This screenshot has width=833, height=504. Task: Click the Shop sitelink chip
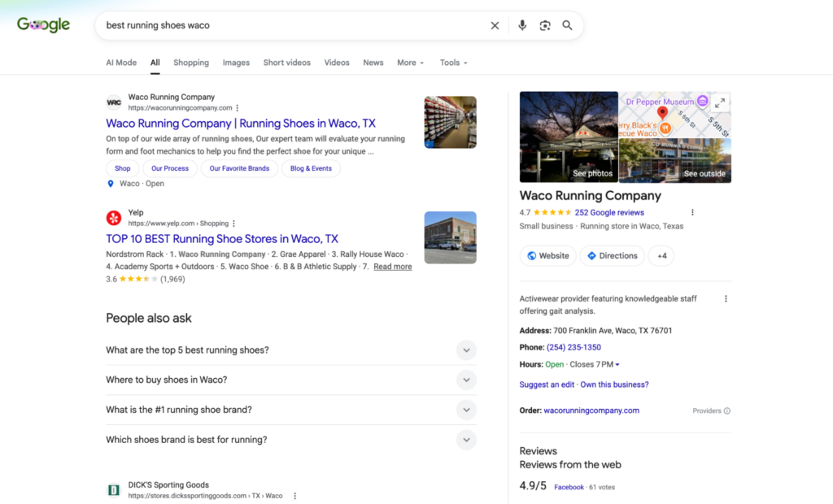point(122,168)
